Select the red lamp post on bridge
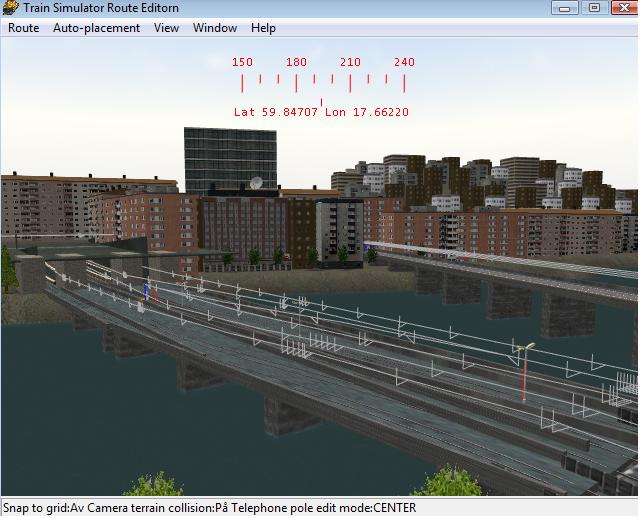The width and height of the screenshot is (640, 518). (524, 372)
